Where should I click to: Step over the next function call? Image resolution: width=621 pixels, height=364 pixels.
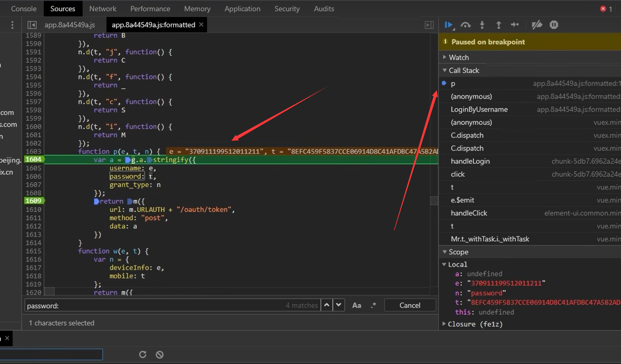click(465, 25)
